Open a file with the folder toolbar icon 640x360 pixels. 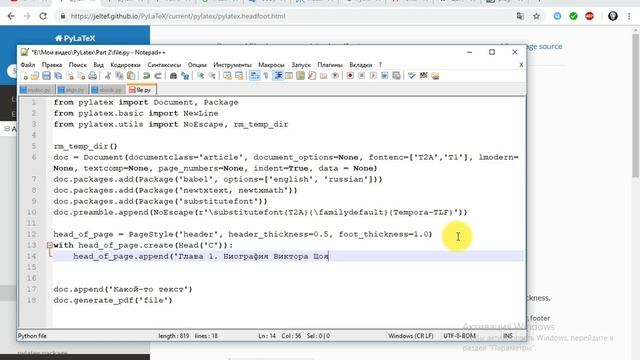coord(35,76)
